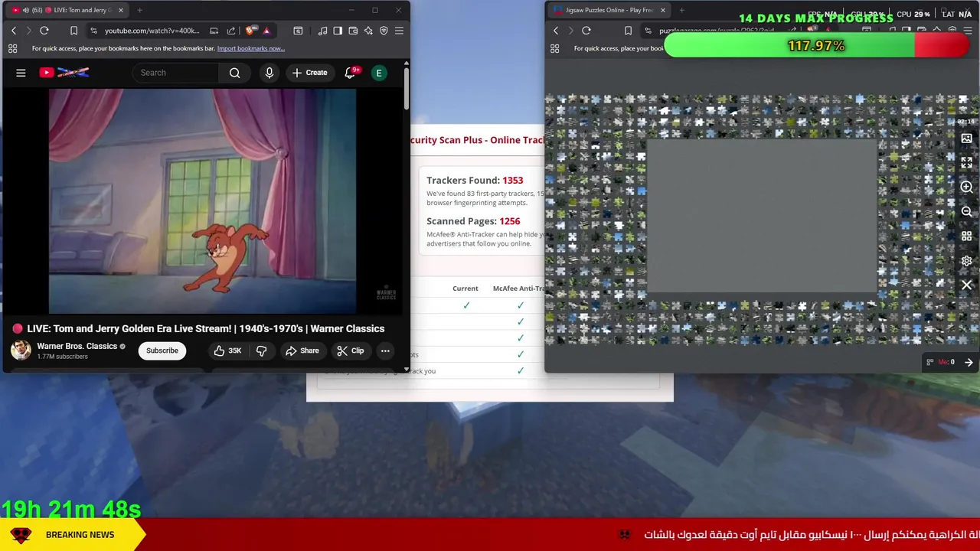Open Leo AI sparkle icon in YouTube window
The image size is (980, 551).
pos(368,31)
